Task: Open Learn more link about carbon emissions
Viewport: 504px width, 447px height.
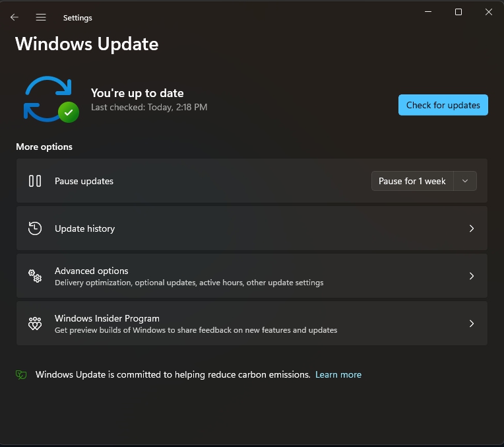Action: [x=338, y=374]
